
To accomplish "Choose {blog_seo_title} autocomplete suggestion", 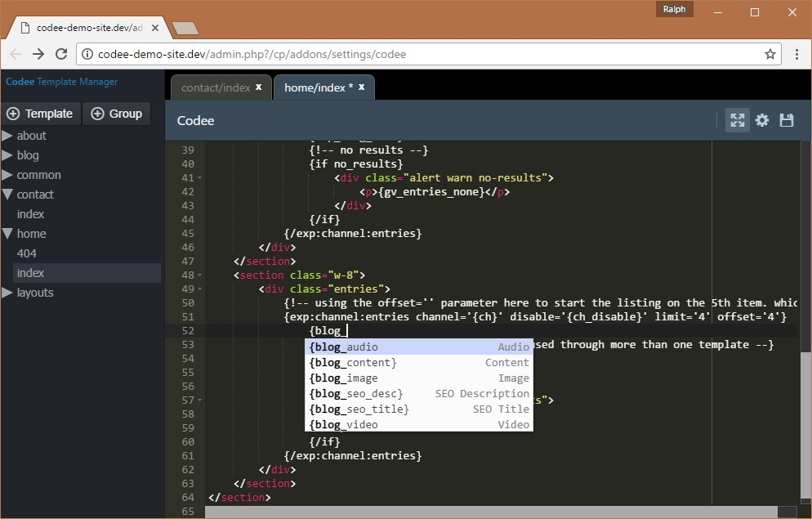I will tap(419, 409).
